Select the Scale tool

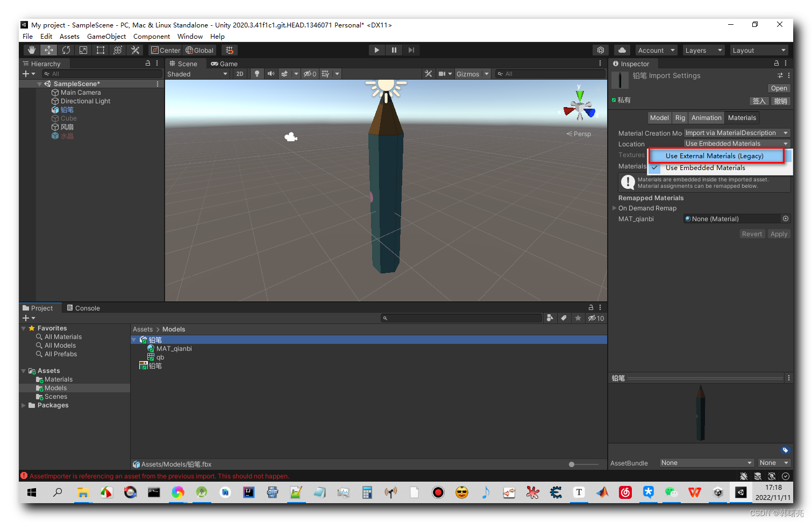tap(83, 50)
